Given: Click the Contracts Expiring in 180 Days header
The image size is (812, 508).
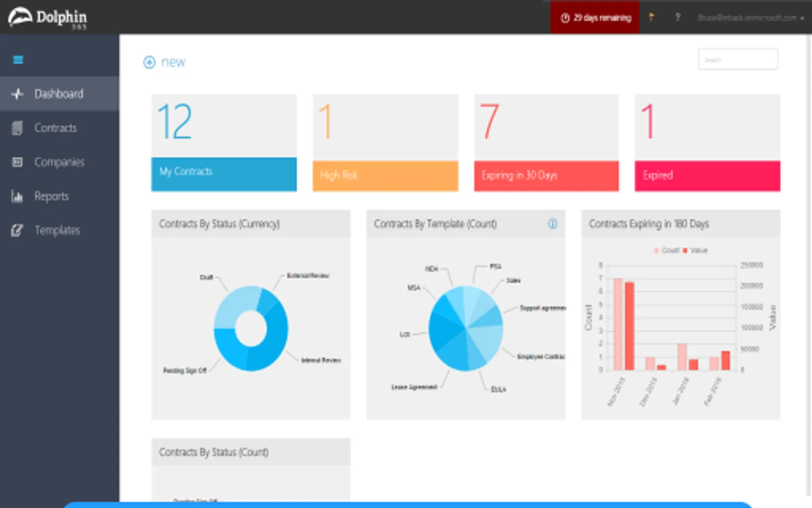Looking at the screenshot, I should [x=681, y=224].
